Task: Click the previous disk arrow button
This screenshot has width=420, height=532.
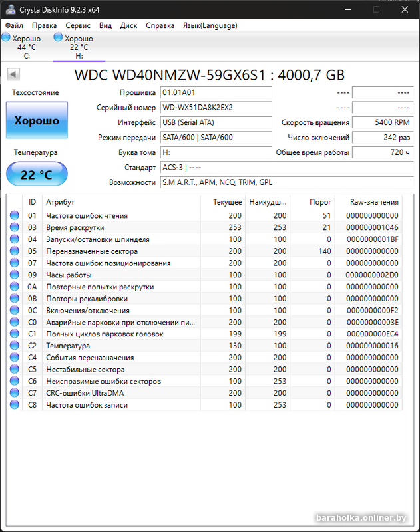Action: (13, 74)
